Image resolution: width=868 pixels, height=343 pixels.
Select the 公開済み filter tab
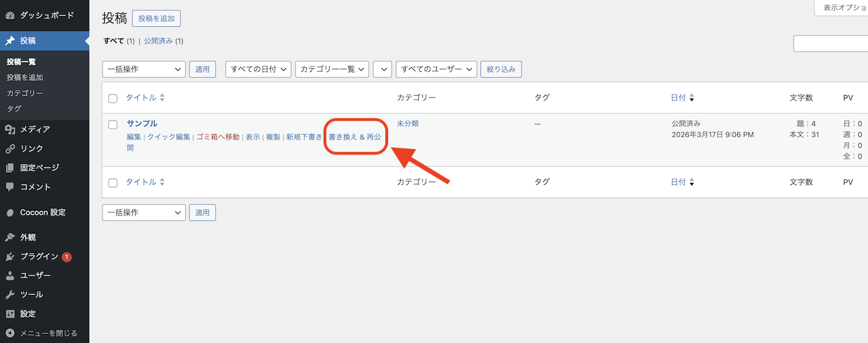(x=158, y=41)
